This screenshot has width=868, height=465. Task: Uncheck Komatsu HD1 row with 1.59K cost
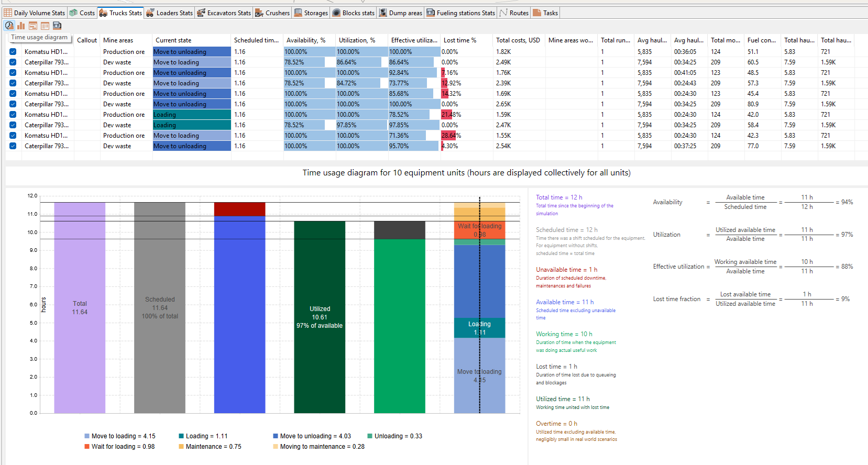13,115
